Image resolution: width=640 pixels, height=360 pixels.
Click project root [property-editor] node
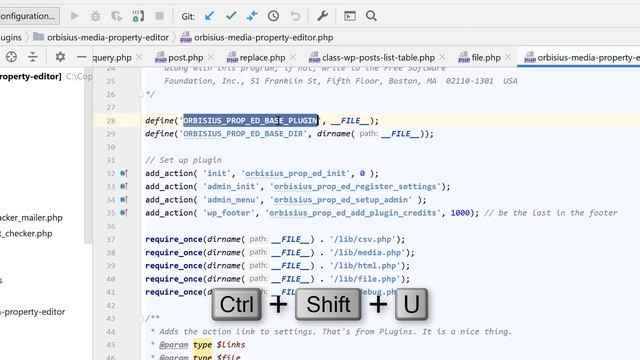pyautogui.click(x=31, y=76)
